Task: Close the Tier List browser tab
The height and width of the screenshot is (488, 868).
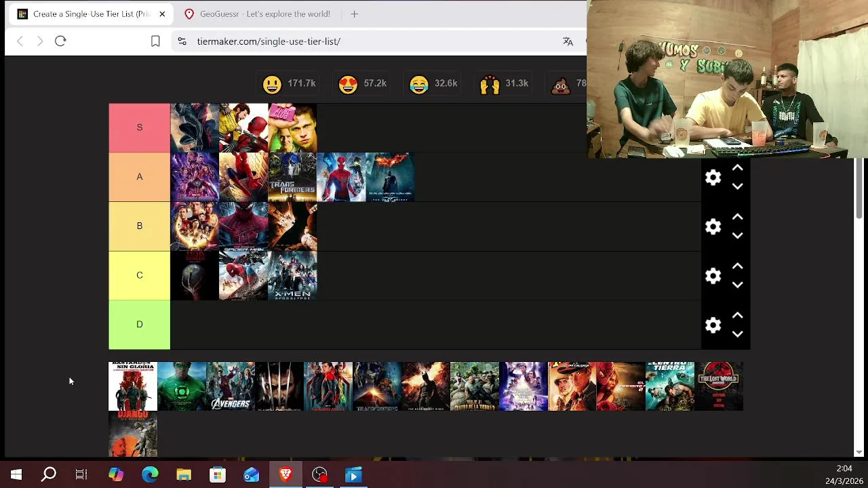Action: (x=162, y=14)
